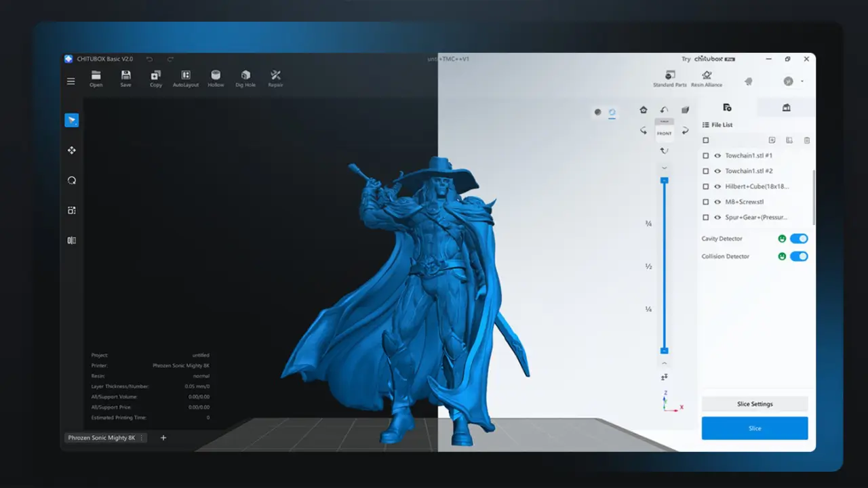This screenshot has width=868, height=488.
Task: Click the Cavity Detector green status icon
Action: click(782, 239)
